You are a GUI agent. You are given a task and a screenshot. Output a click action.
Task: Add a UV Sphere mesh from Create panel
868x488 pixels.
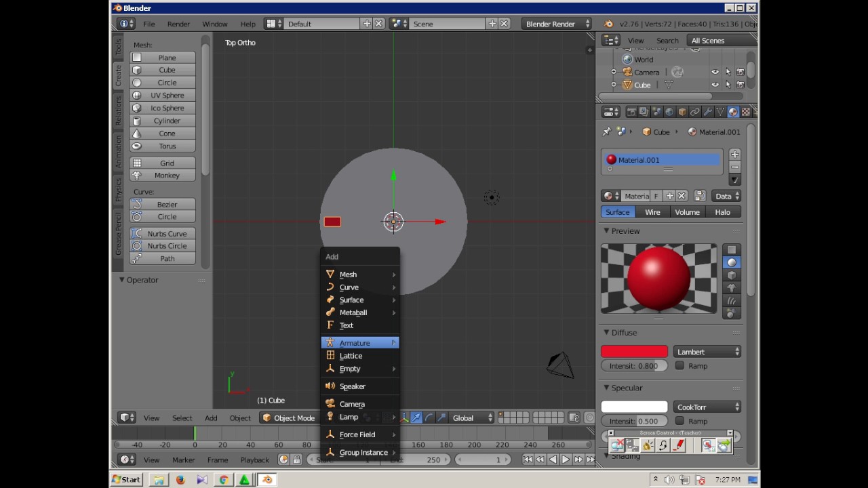pyautogui.click(x=163, y=96)
